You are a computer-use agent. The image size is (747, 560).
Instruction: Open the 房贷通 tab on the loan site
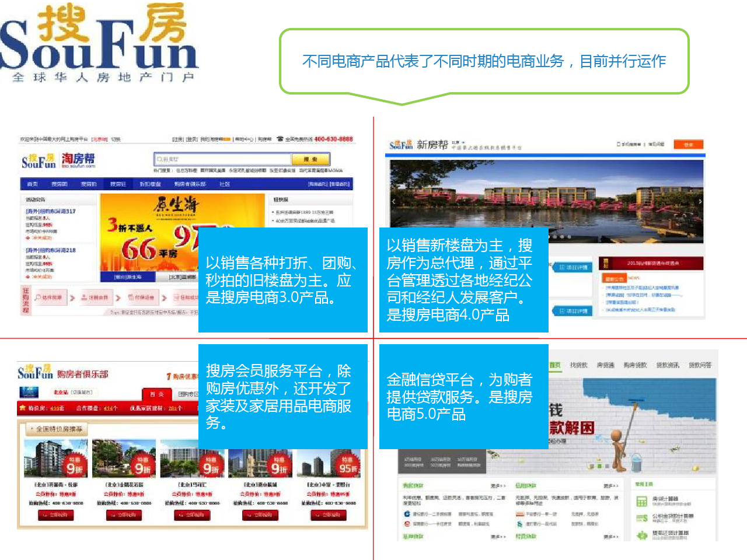coord(605,365)
